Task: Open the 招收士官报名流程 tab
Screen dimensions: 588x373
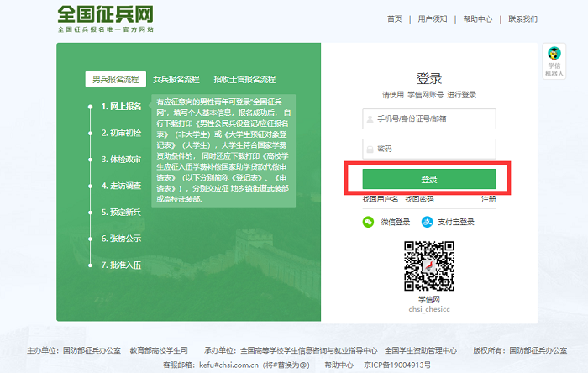Action: tap(244, 79)
